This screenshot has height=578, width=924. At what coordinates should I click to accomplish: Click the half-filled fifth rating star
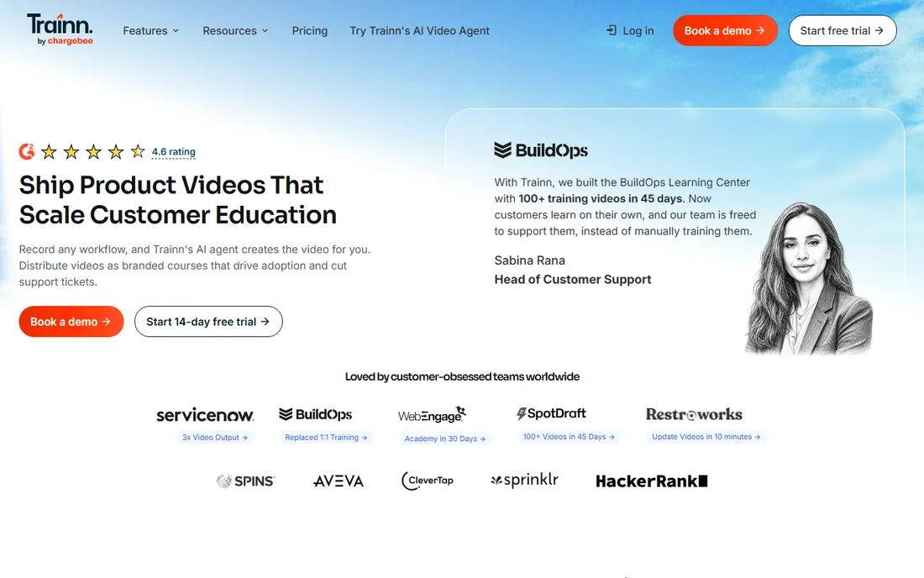point(138,152)
